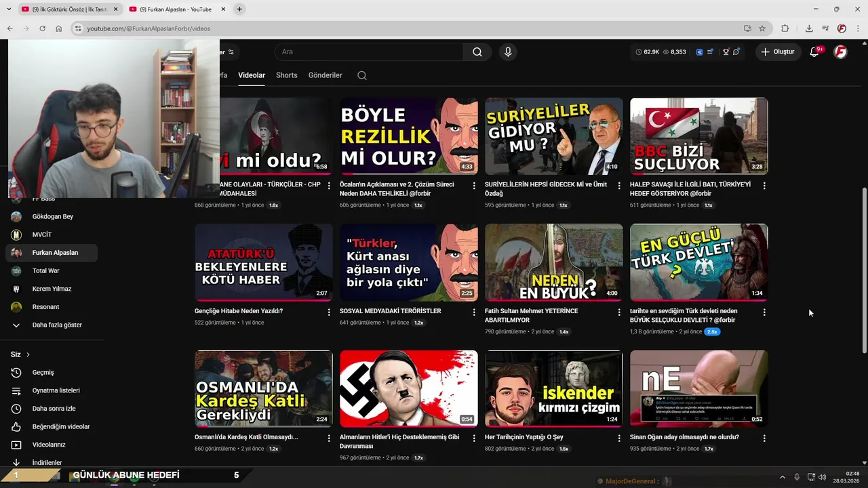Image resolution: width=868 pixels, height=488 pixels.
Task: Switch to Gönderiler tab
Action: tap(325, 75)
